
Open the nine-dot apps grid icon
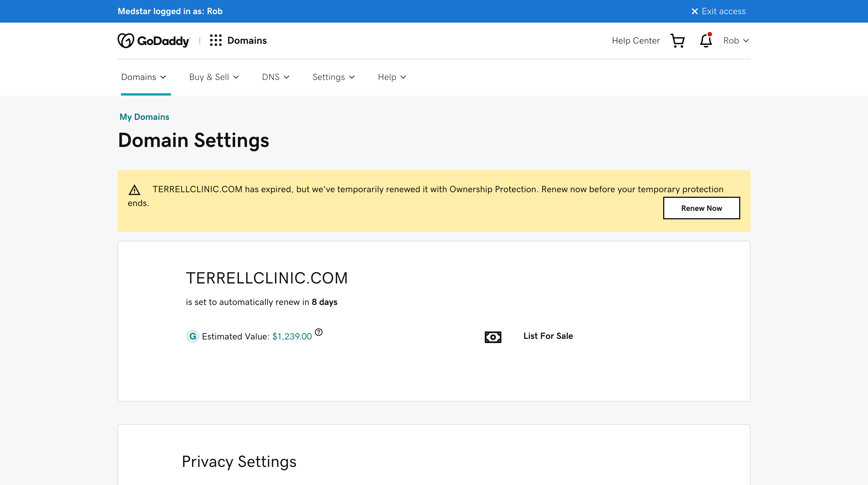click(216, 40)
